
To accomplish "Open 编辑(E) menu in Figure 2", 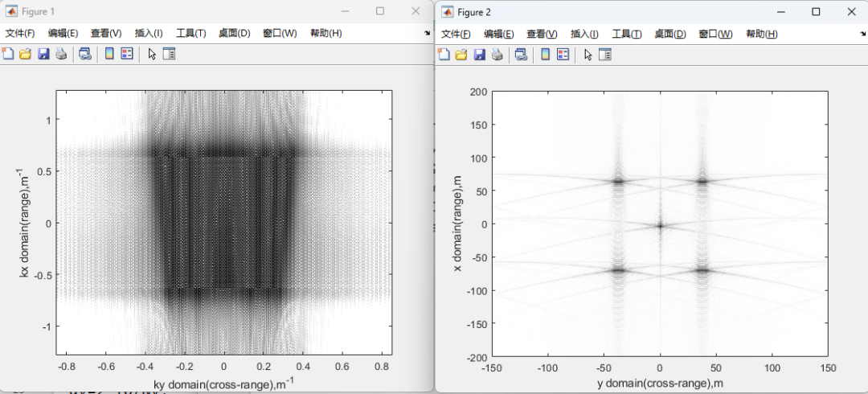I will pyautogui.click(x=499, y=35).
